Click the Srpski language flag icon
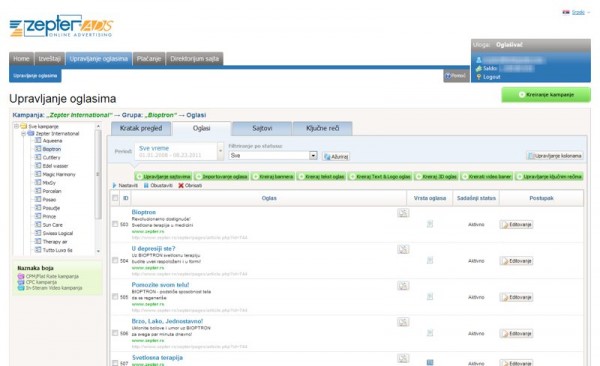The height and width of the screenshot is (366, 600). click(x=566, y=12)
